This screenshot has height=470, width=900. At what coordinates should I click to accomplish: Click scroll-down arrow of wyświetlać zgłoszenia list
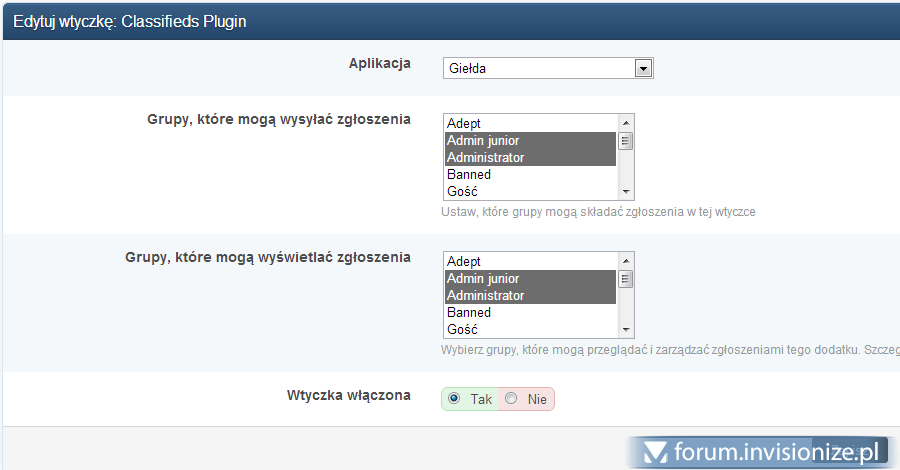click(626, 329)
